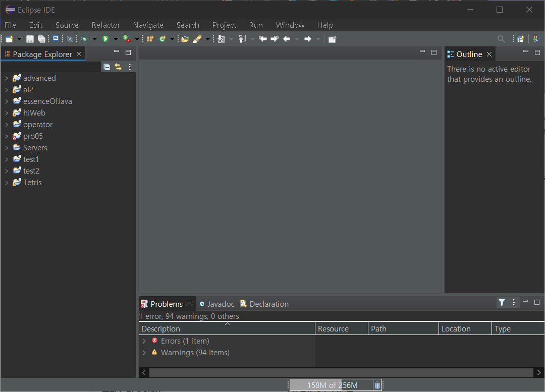The height and width of the screenshot is (392, 545).
Task: Click the Problems view filter icon
Action: [502, 303]
